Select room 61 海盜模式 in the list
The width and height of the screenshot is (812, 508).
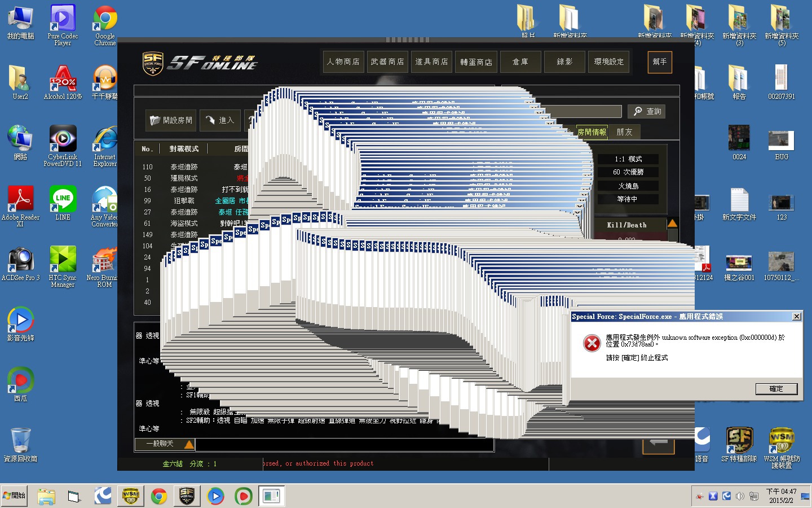tap(192, 224)
